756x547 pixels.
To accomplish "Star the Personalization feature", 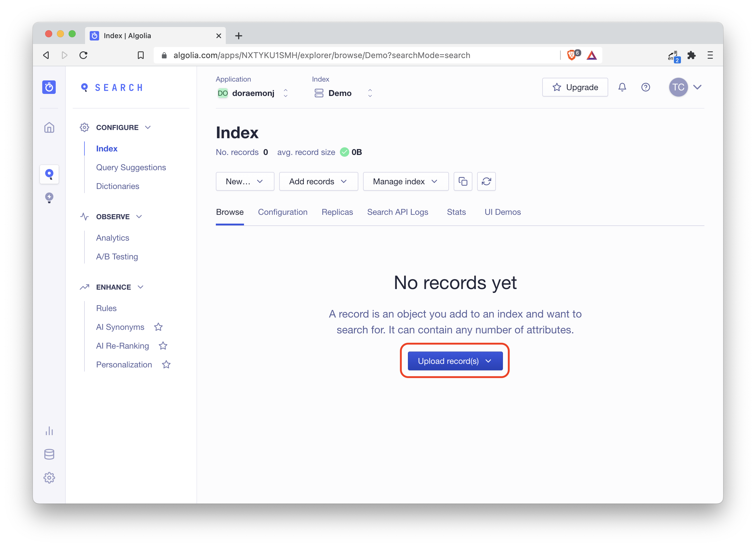I will pos(166,364).
